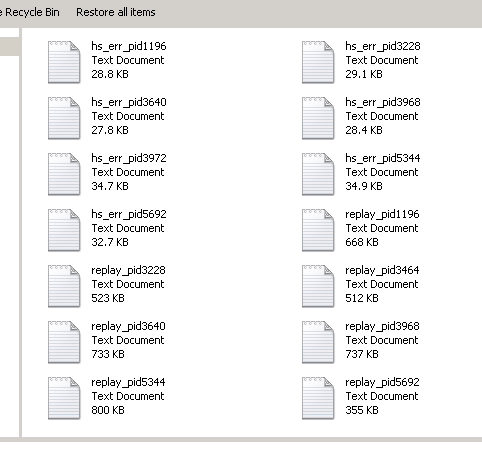Click the 34.7 KB size text
482x454 pixels.
tap(110, 186)
